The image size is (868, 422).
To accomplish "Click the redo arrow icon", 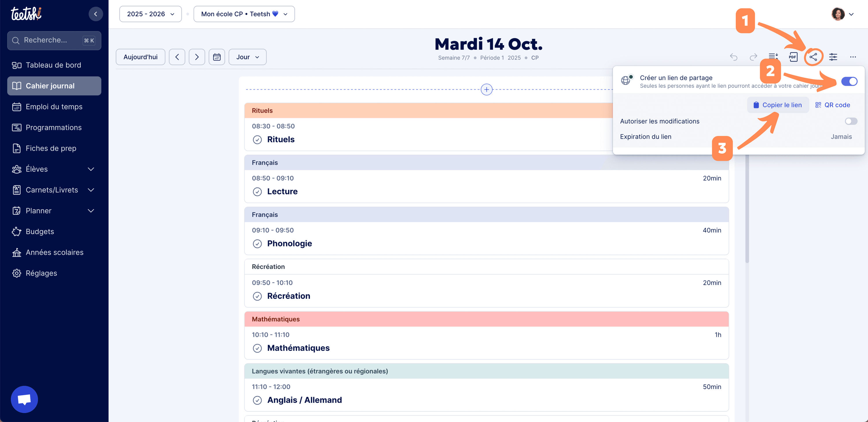I will tap(753, 57).
